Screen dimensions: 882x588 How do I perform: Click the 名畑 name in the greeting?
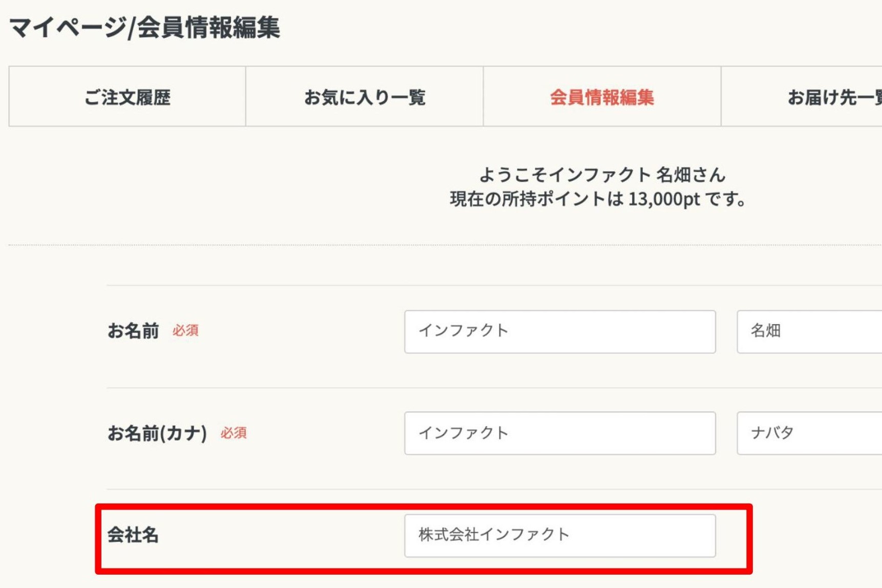click(674, 175)
